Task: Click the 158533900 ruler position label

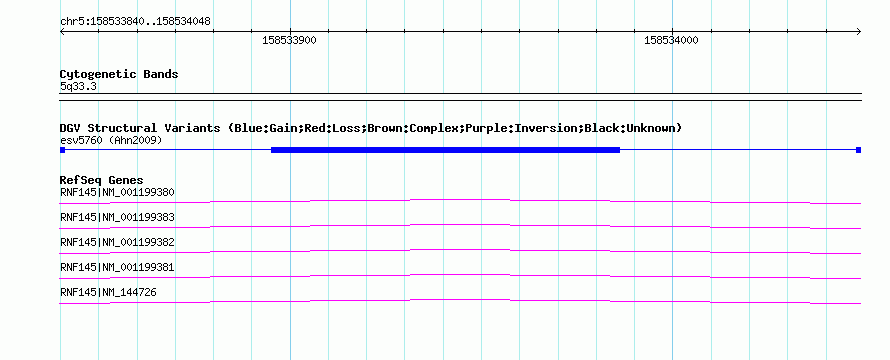Action: (289, 40)
